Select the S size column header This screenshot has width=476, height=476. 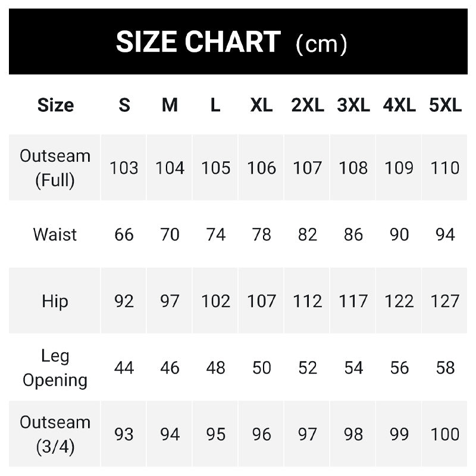[x=124, y=105]
